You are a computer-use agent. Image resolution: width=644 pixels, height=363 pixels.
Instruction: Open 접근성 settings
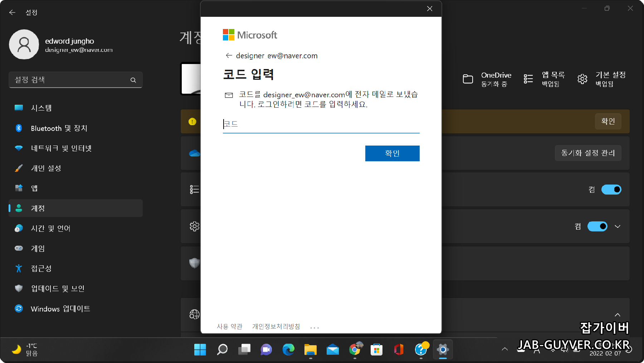75,268
